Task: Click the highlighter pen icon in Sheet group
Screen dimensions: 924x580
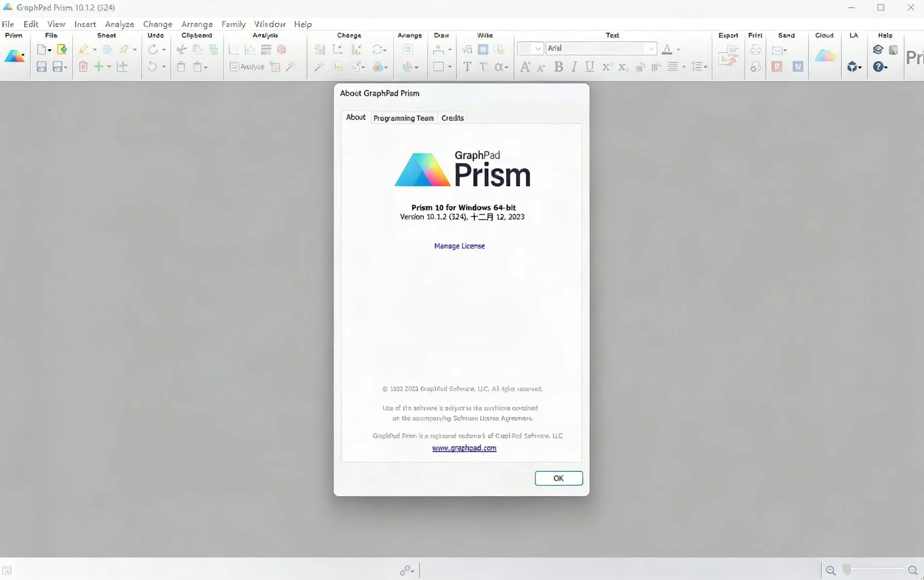Action: click(x=83, y=49)
